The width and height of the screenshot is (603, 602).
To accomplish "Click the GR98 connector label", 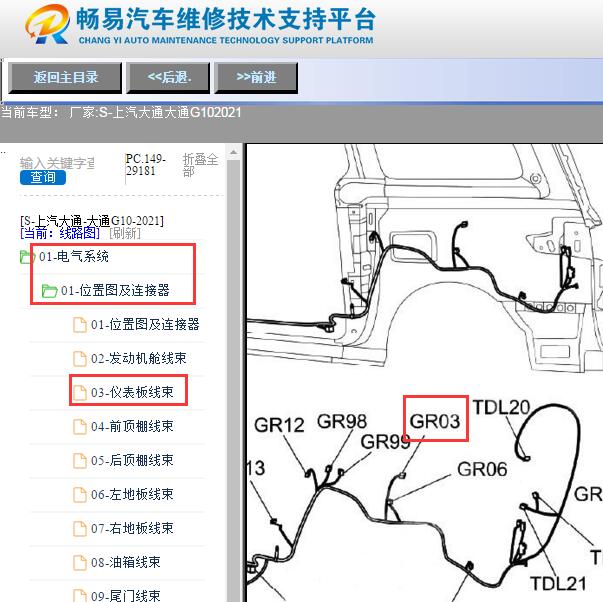I will [342, 421].
